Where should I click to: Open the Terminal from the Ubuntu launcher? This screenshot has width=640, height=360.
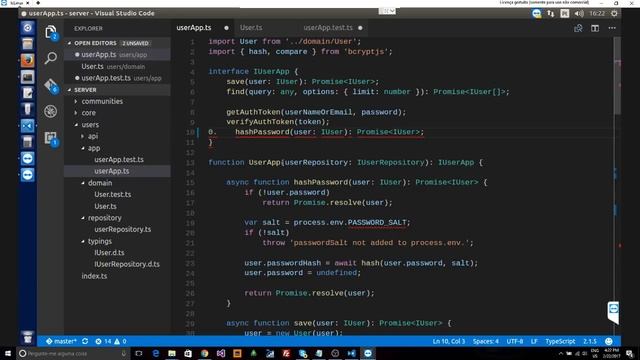coord(27,77)
